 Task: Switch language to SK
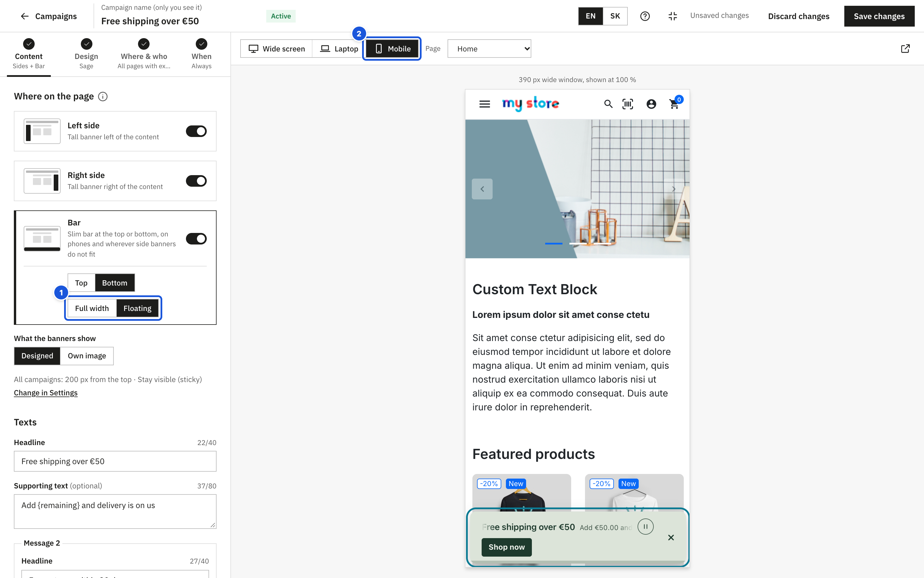[615, 16]
